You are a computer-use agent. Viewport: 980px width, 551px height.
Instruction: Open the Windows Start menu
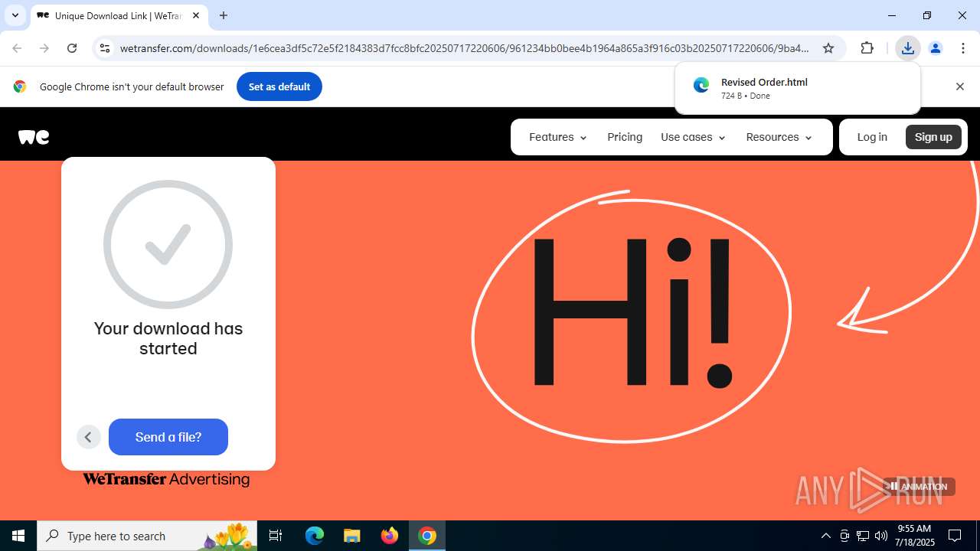click(18, 536)
